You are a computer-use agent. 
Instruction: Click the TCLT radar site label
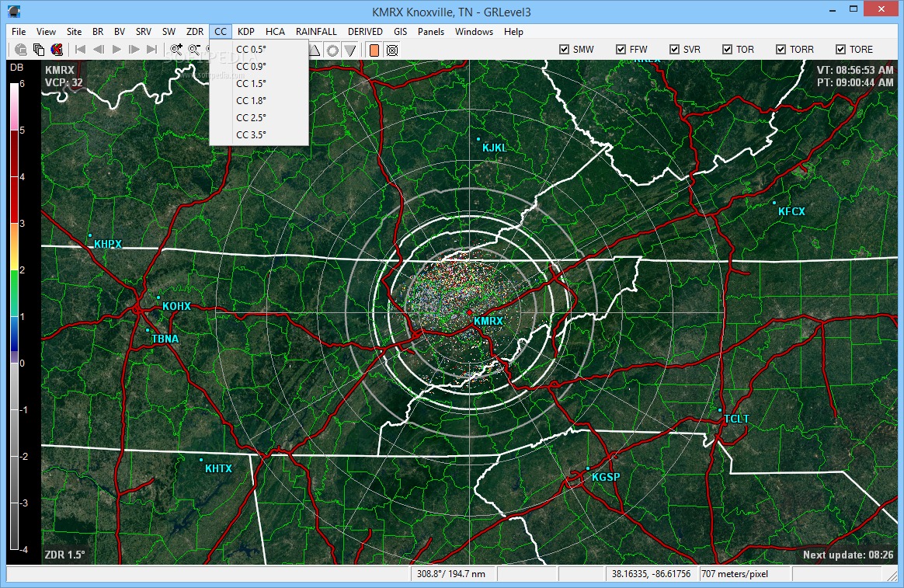pos(736,419)
